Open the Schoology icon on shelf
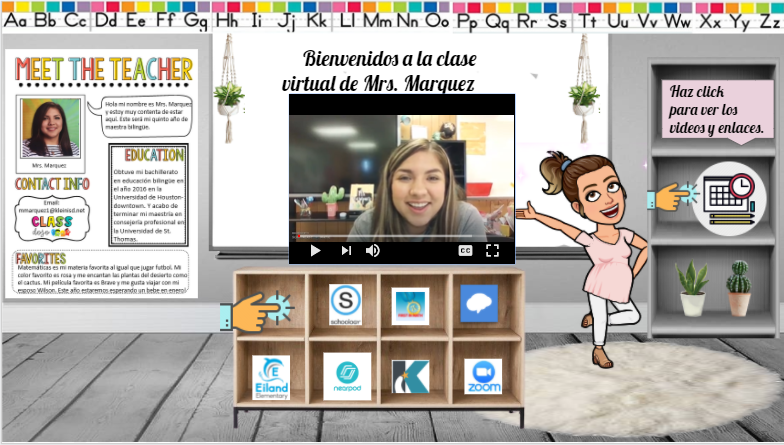 click(346, 304)
